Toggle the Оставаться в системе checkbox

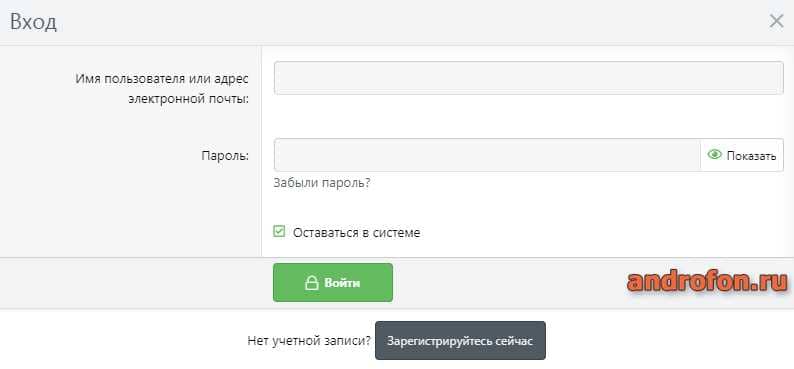click(x=279, y=232)
